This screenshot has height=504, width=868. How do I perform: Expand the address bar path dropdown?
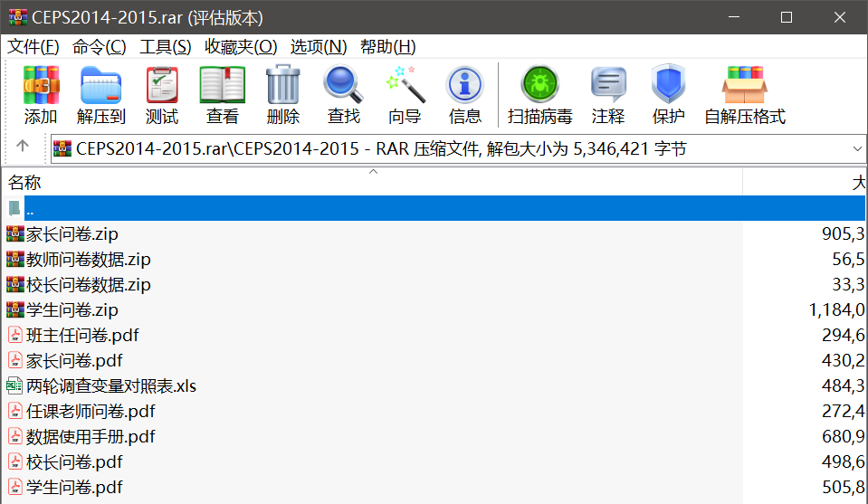857,148
